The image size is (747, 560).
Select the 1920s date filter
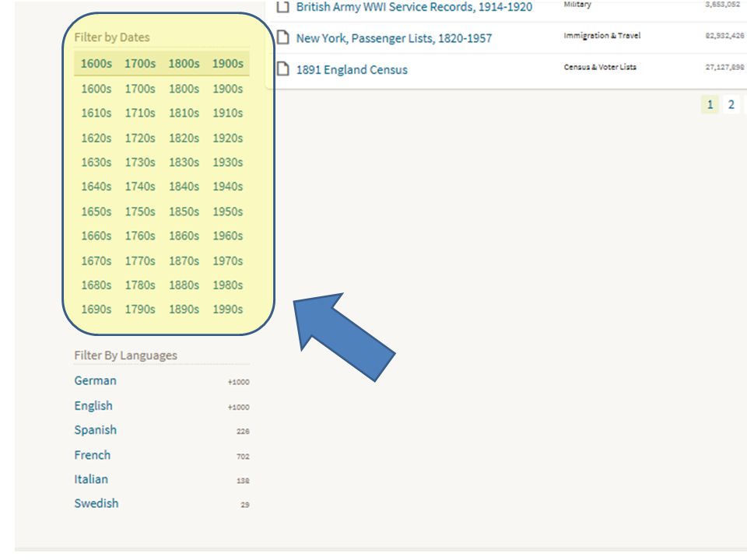click(x=228, y=138)
